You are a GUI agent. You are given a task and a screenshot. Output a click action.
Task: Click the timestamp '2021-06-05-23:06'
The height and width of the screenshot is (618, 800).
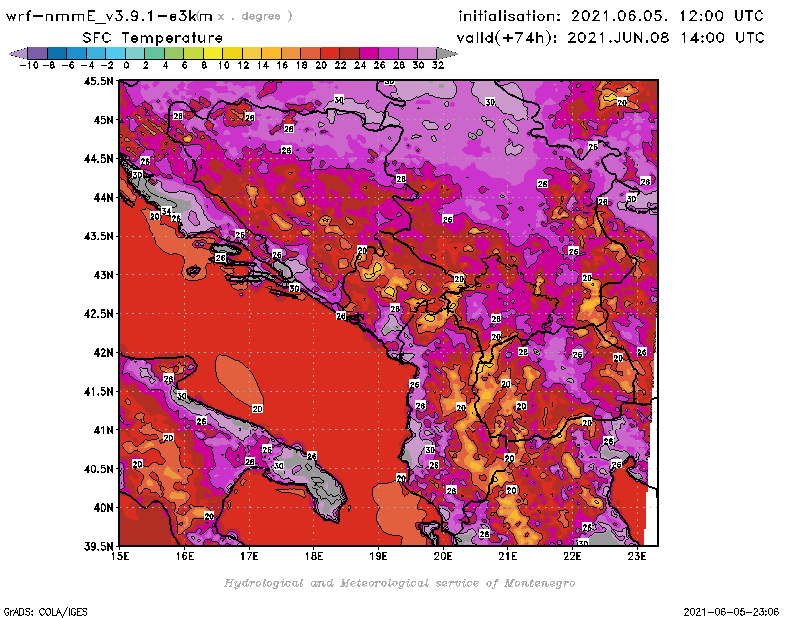pos(731,612)
